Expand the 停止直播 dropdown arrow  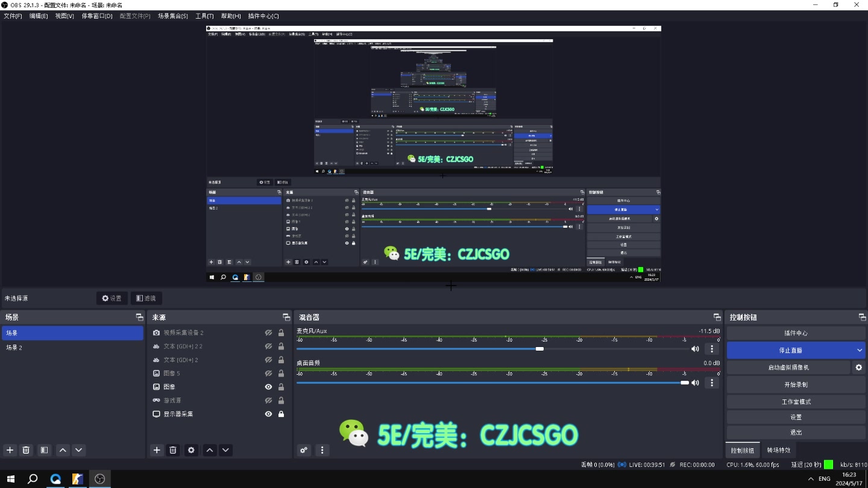click(x=859, y=350)
